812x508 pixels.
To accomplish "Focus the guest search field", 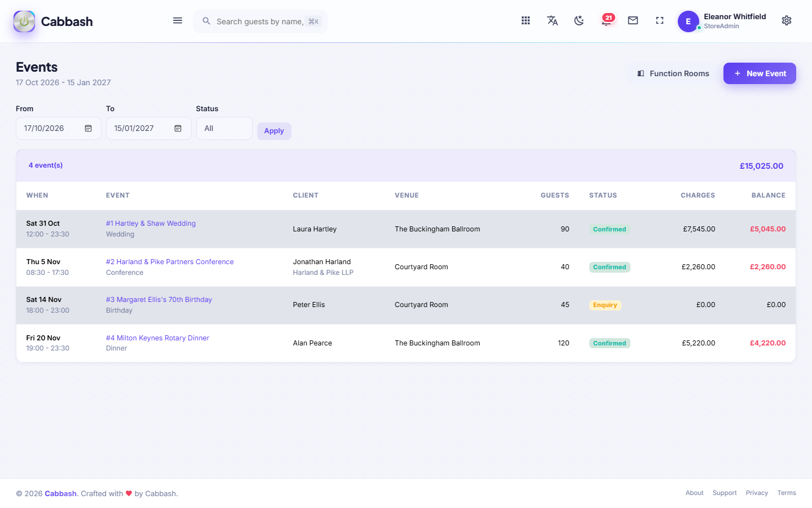I will (261, 21).
